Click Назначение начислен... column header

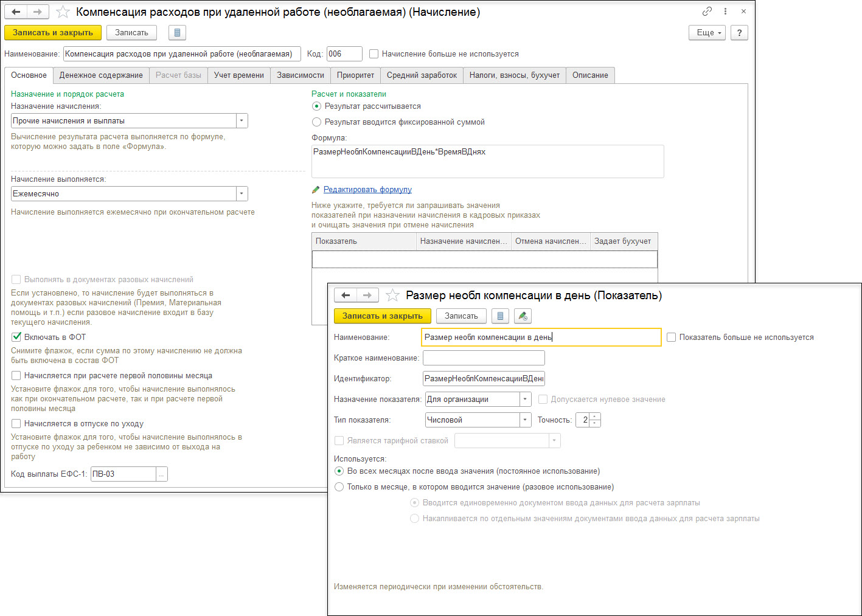pos(464,241)
